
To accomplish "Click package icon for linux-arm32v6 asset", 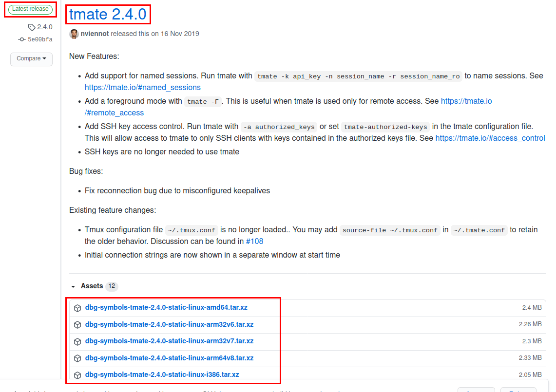I will pyautogui.click(x=77, y=325).
